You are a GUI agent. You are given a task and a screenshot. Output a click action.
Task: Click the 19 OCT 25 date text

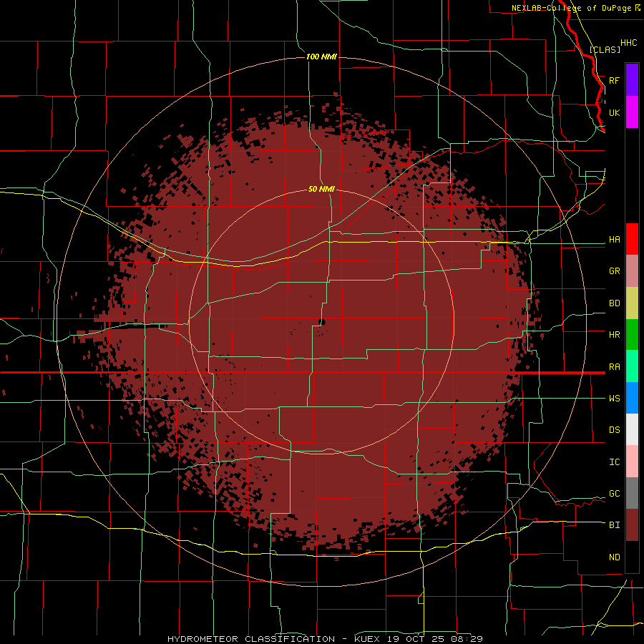(x=416, y=639)
